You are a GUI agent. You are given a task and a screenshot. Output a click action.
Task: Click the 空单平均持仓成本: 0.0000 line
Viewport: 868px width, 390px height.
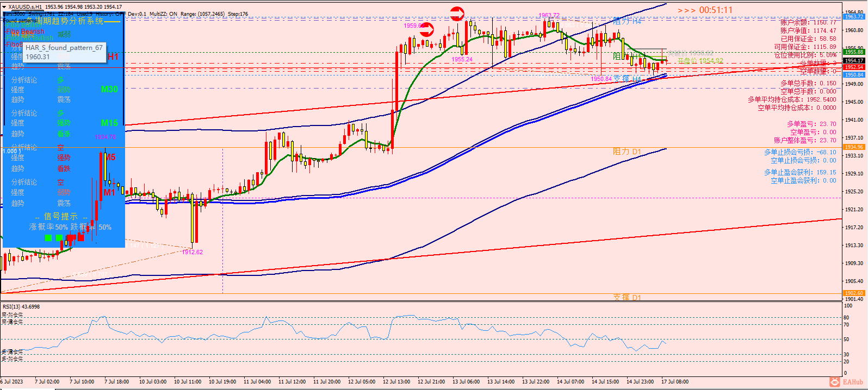797,108
